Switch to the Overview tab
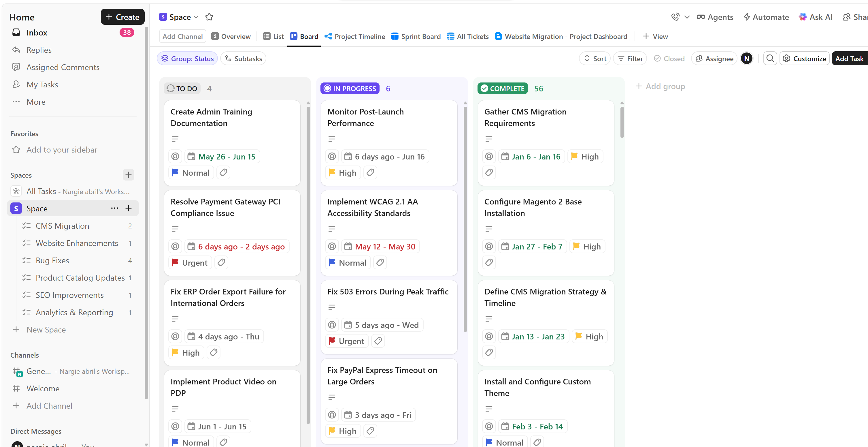The height and width of the screenshot is (447, 868). [x=231, y=36]
